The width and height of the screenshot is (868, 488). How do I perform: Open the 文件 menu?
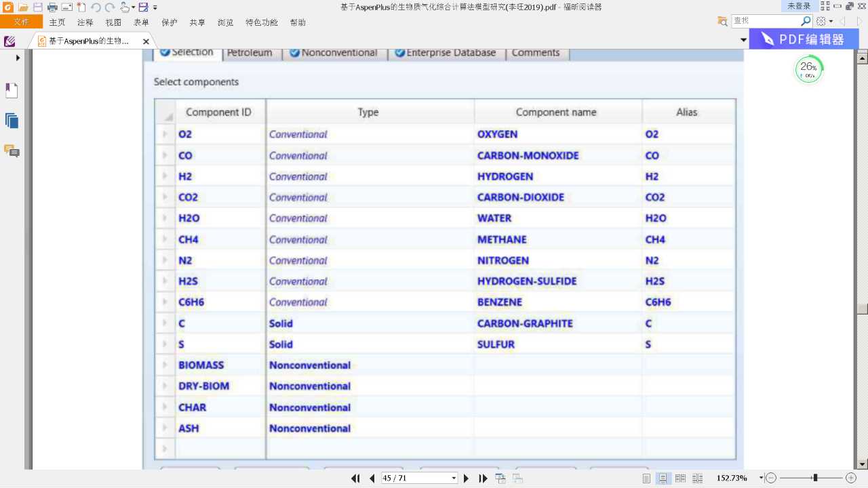tap(21, 22)
